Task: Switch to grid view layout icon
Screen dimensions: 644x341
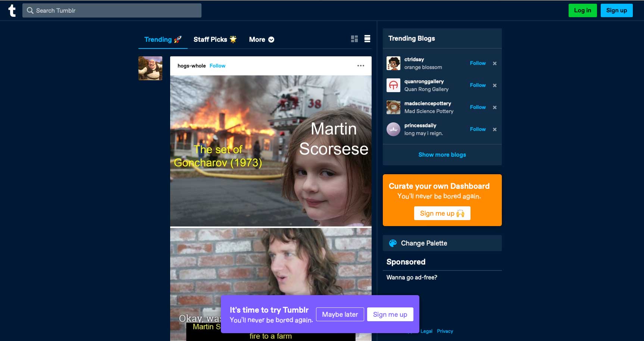Action: point(354,39)
